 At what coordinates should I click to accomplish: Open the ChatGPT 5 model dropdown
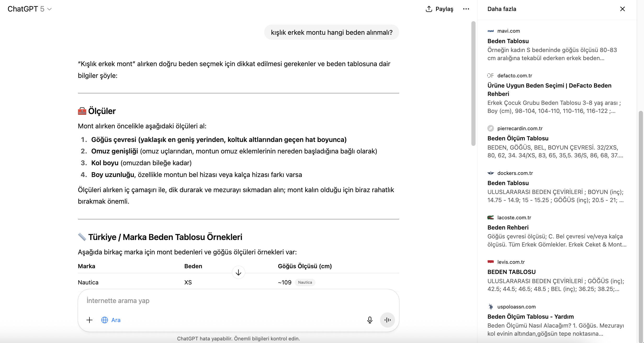[x=30, y=9]
